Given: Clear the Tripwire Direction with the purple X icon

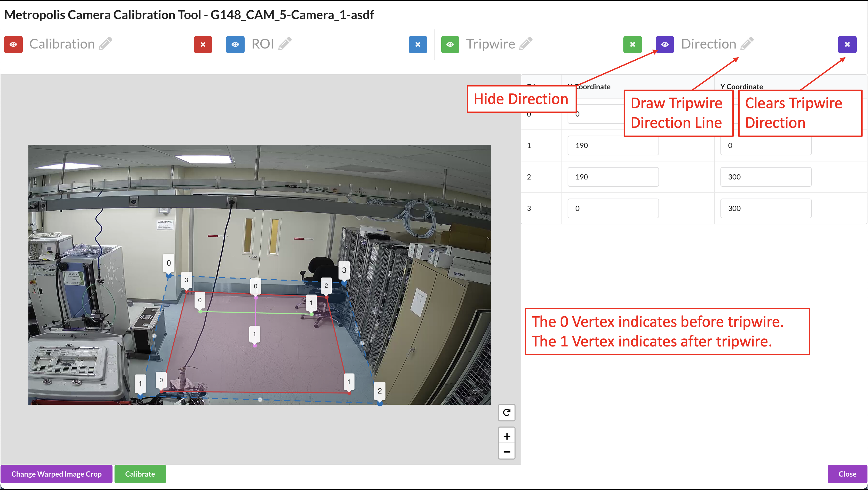Looking at the screenshot, I should click(847, 44).
